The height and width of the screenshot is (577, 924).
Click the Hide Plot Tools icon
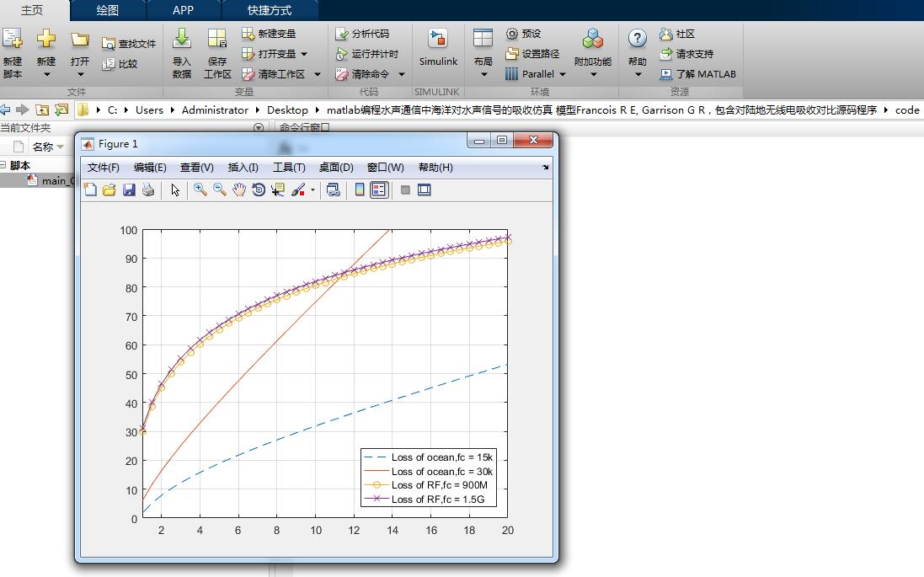(405, 190)
